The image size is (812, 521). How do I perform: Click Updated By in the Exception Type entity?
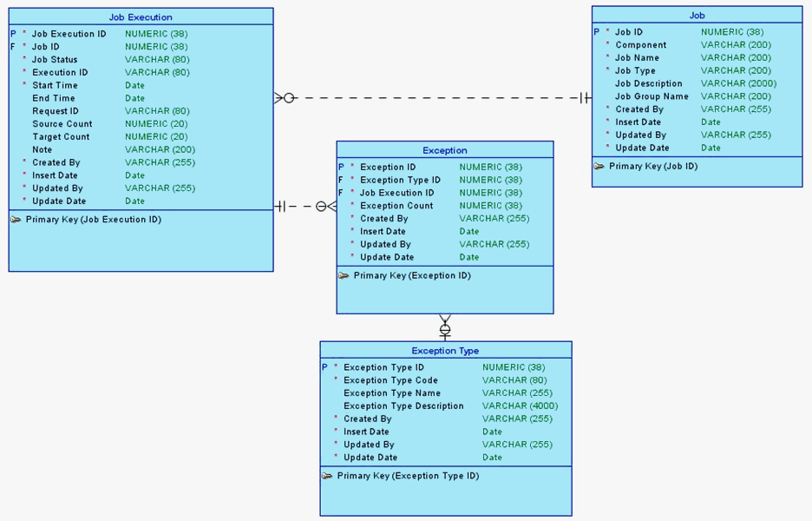(x=369, y=445)
